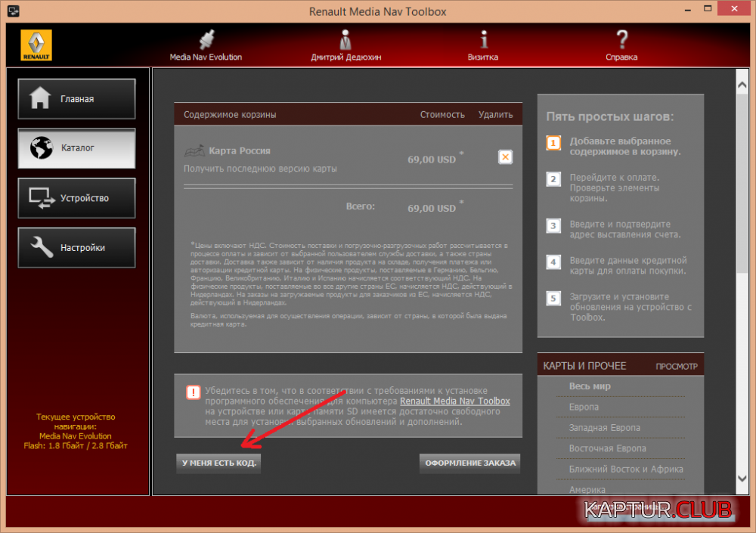Go to the Главная home page
The height and width of the screenshot is (533, 756).
pos(76,99)
